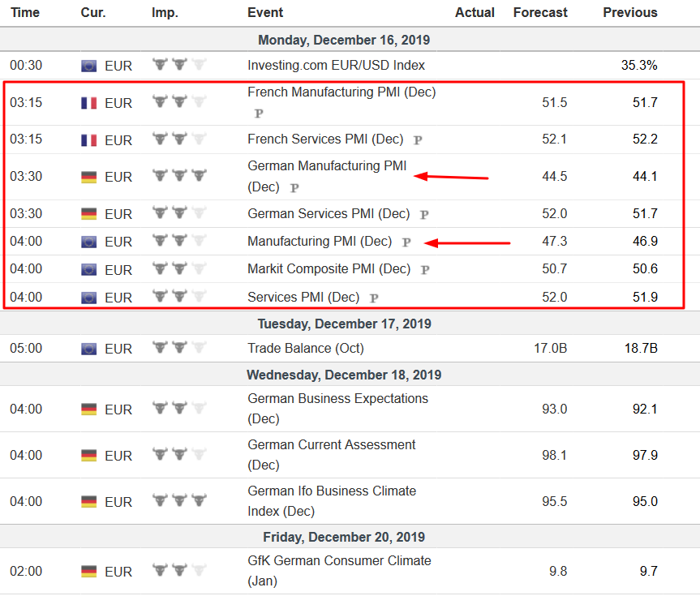This screenshot has height=596, width=700.
Task: Open German Business Expectations (Dec) event
Action: pos(338,409)
